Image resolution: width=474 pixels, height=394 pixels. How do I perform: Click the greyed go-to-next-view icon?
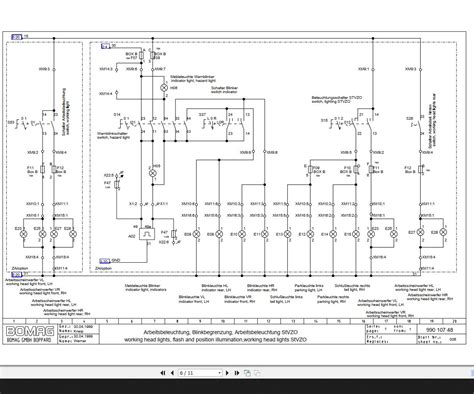(x=257, y=373)
